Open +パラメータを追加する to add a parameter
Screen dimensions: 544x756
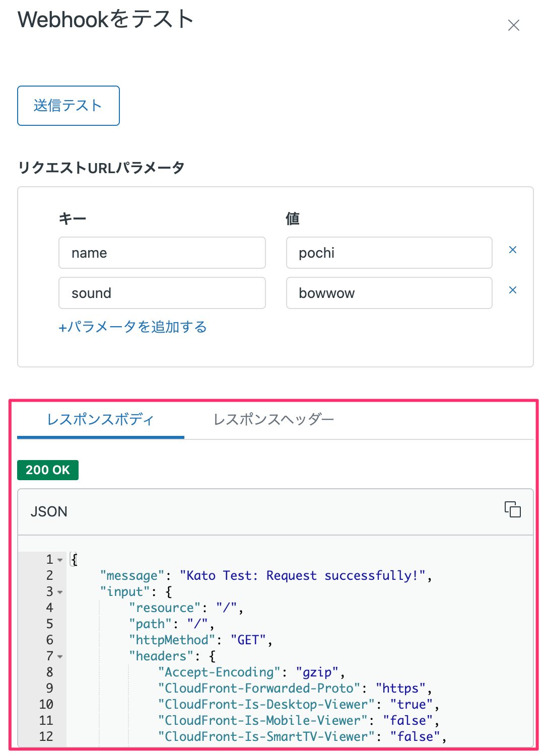click(132, 327)
